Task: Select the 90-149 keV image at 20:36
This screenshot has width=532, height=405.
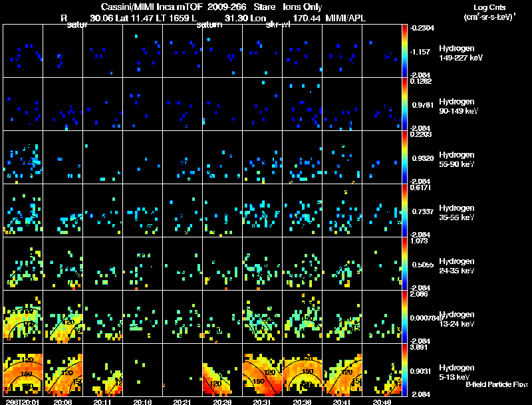Action: (303, 104)
